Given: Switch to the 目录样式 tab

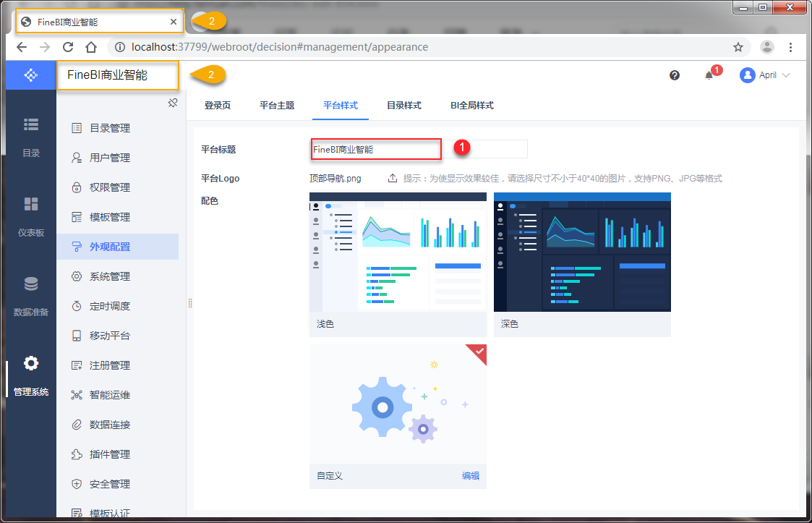Looking at the screenshot, I should point(404,105).
